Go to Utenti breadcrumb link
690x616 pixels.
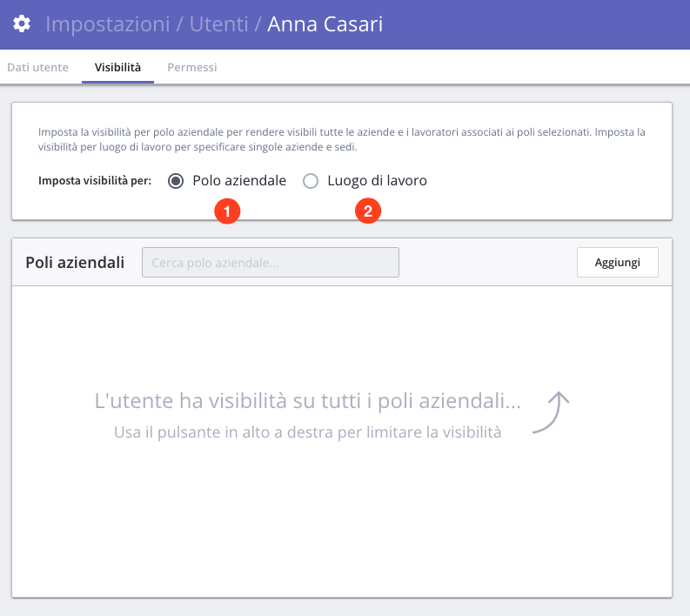point(218,24)
